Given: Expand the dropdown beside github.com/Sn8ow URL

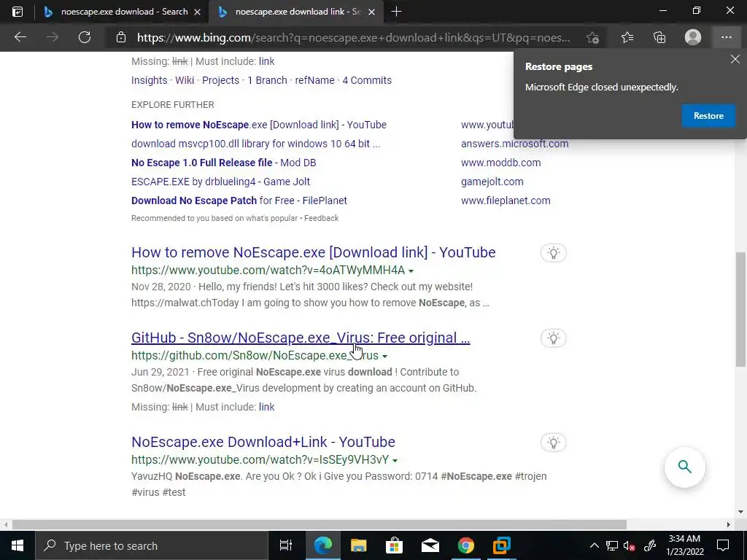Looking at the screenshot, I should tap(385, 356).
